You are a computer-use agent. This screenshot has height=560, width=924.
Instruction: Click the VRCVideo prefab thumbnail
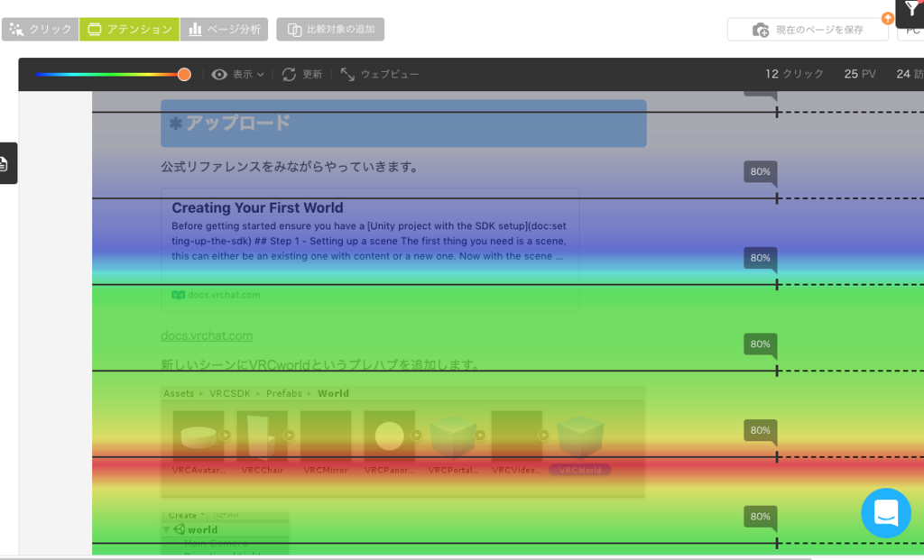point(516,436)
